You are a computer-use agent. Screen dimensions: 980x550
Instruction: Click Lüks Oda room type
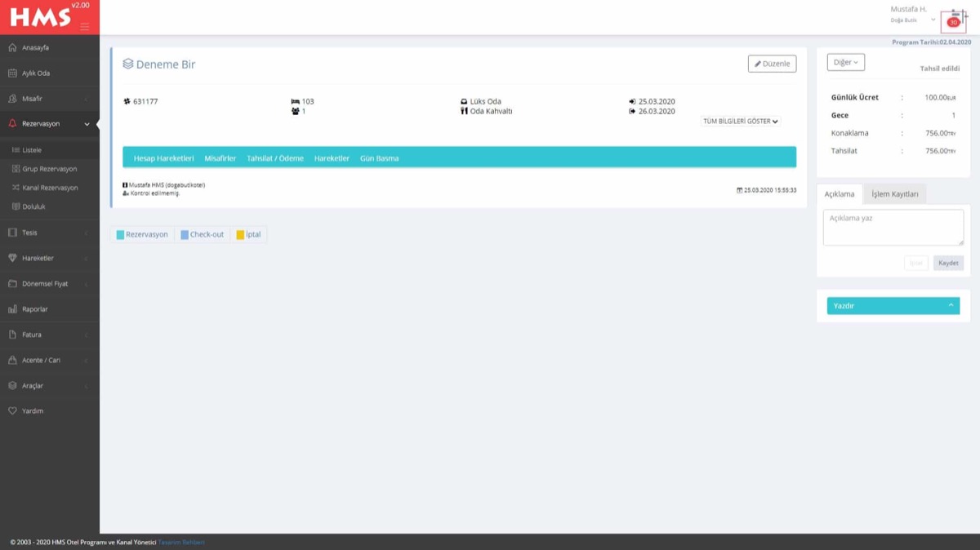pos(486,102)
